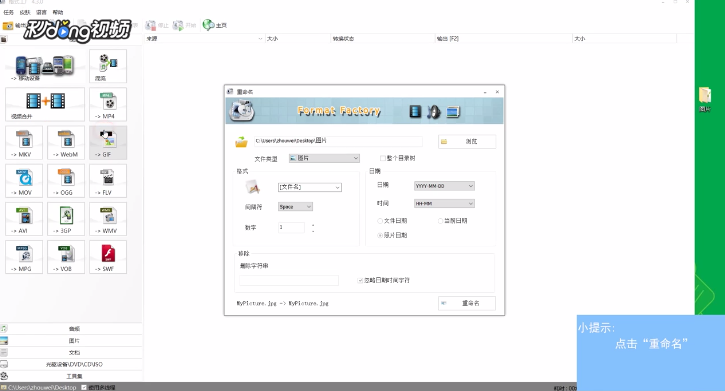Image resolution: width=725 pixels, height=391 pixels.
Task: Choose the -> WebM conversion tile
Action: click(x=66, y=142)
